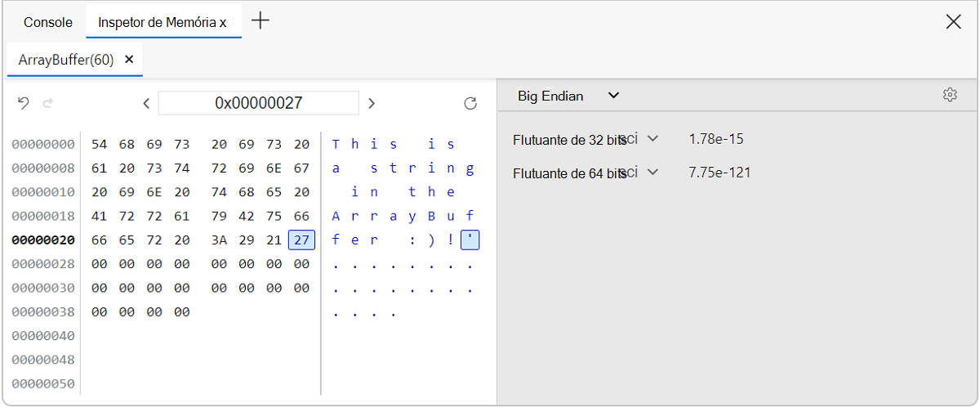Open value type settings gear
980x408 pixels.
949,95
